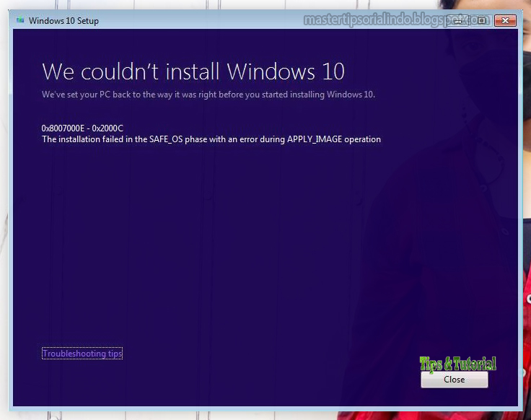Open the Troubleshooting tips link

(x=82, y=354)
